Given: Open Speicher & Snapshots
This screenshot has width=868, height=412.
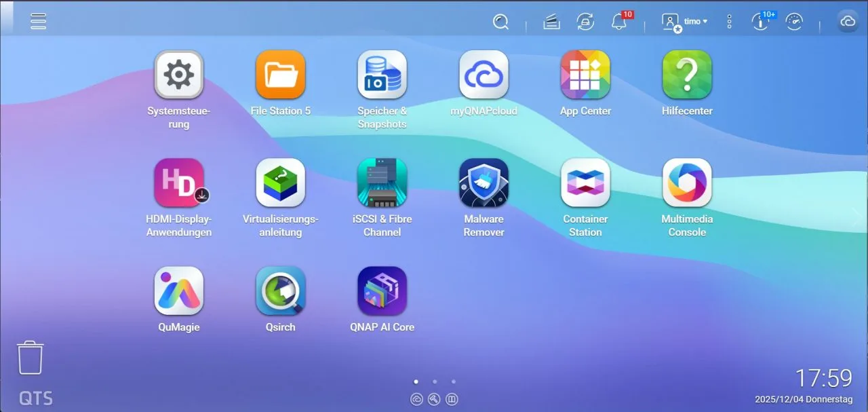Looking at the screenshot, I should pos(382,75).
